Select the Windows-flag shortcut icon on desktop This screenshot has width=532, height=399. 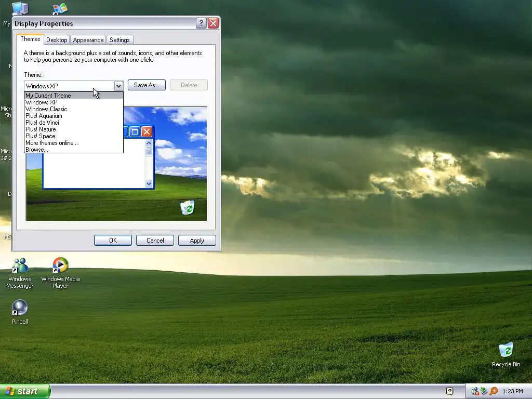pos(60,9)
